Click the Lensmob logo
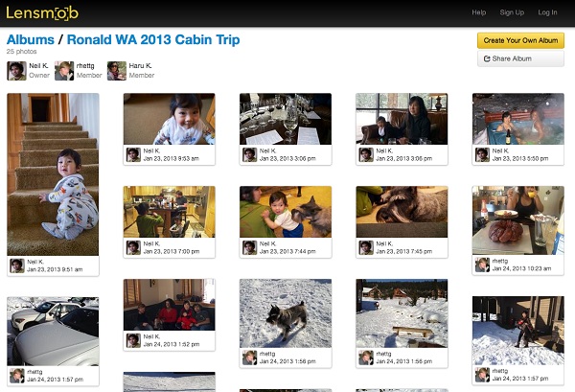 point(42,12)
